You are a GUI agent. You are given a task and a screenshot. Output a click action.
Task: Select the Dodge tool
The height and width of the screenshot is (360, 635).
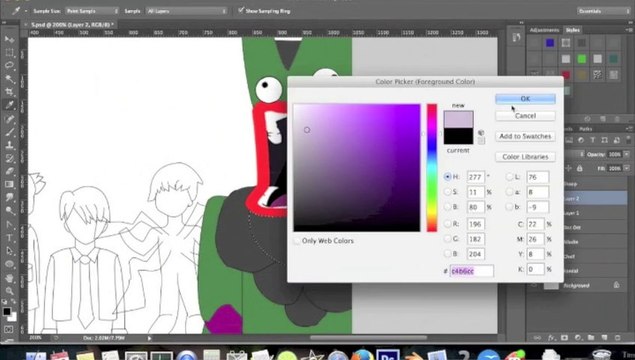[x=9, y=211]
